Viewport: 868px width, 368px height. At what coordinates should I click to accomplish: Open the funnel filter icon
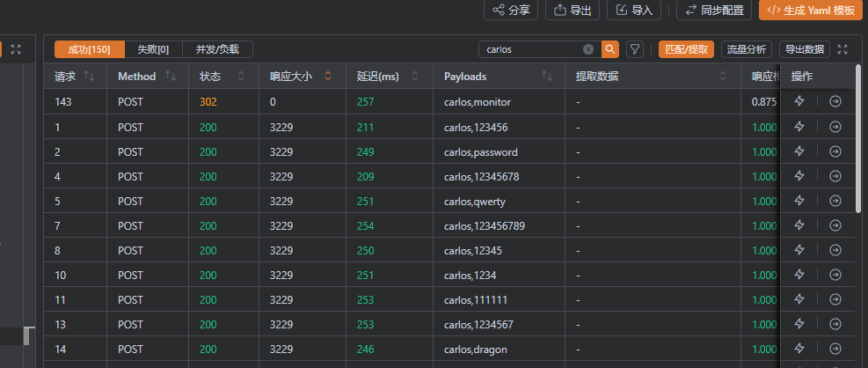(x=634, y=49)
